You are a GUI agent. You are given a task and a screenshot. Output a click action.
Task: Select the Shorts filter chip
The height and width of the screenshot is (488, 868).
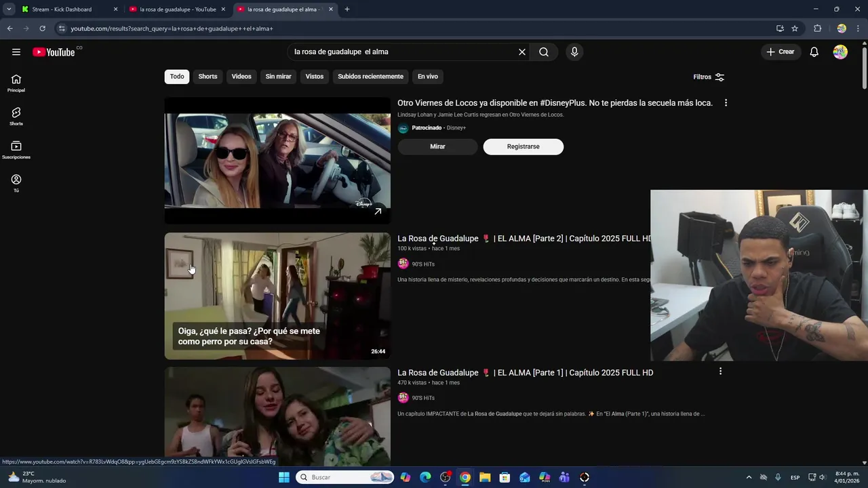pos(208,77)
